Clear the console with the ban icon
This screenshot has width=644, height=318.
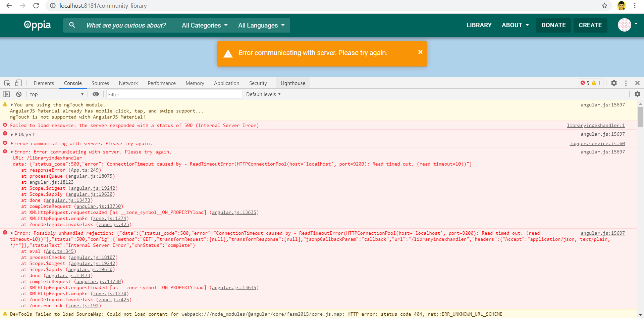(x=19, y=94)
